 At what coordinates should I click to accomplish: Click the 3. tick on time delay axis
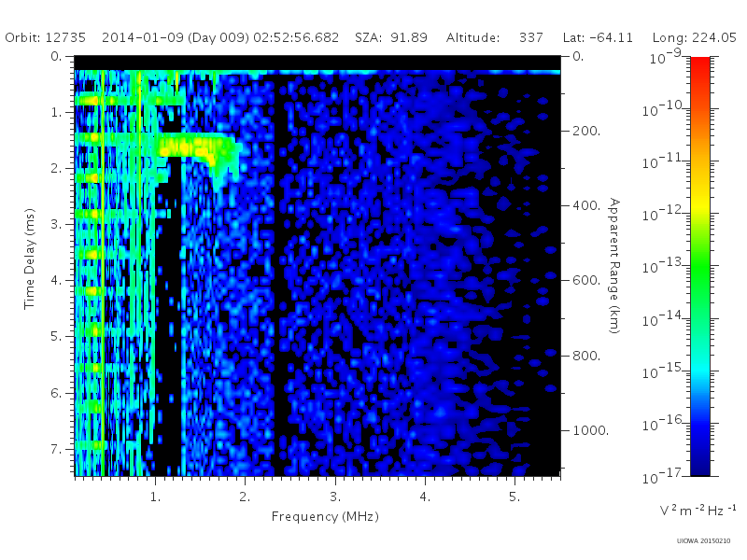point(56,224)
